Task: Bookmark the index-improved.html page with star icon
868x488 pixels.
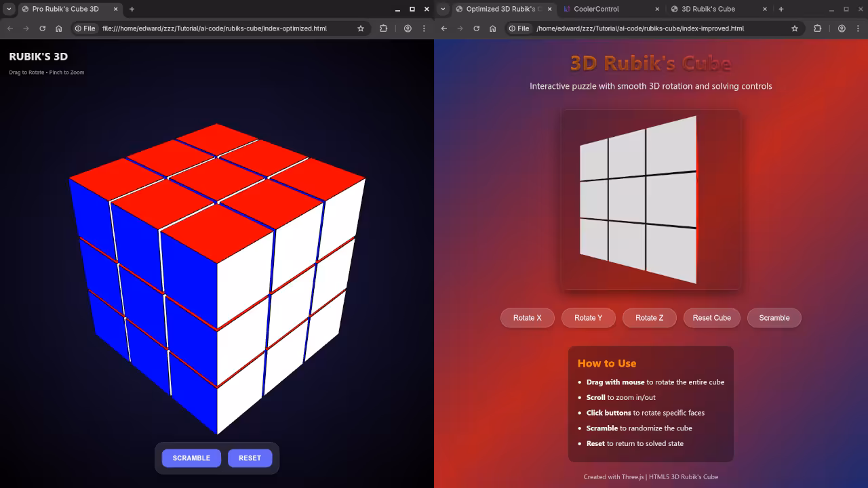Action: [x=795, y=28]
